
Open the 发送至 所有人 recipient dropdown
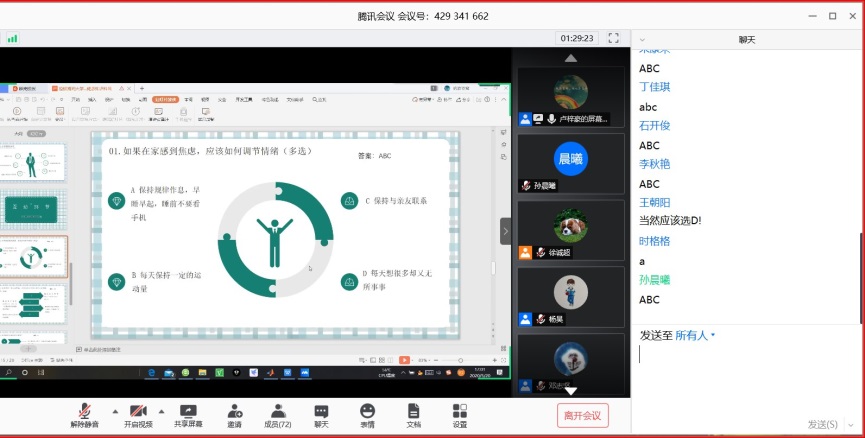[696, 335]
